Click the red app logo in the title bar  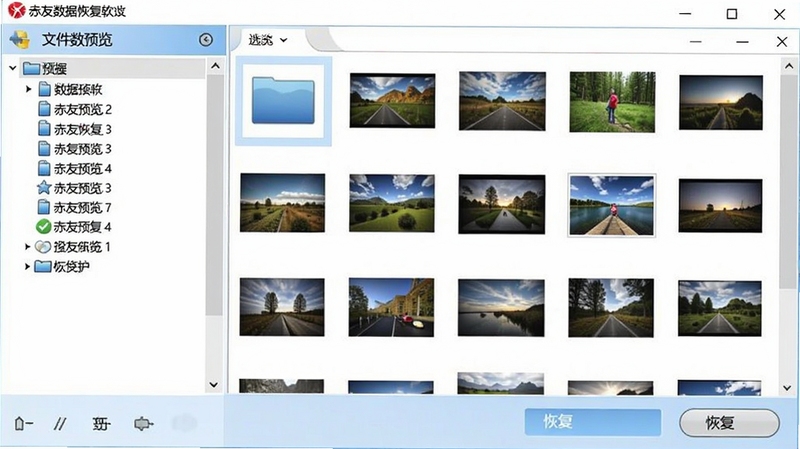point(16,11)
